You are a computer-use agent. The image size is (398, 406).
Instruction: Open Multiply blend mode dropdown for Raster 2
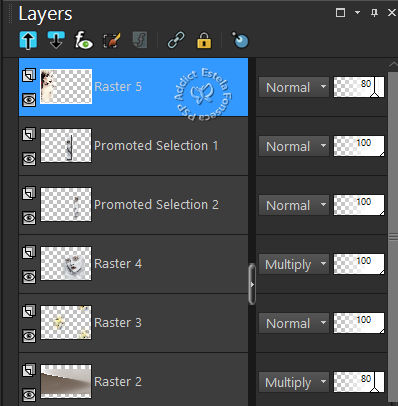(294, 382)
